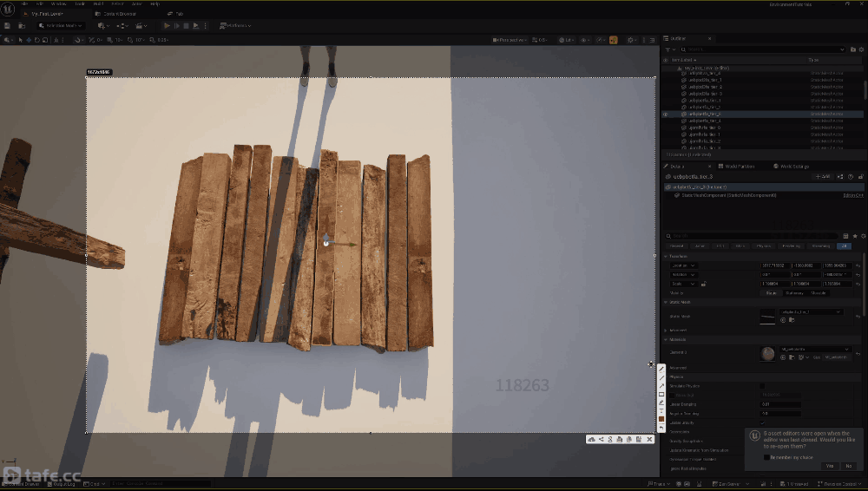Click the Stop simulation icon in the toolbar
Screen dimensions: 868x491
(186, 26)
